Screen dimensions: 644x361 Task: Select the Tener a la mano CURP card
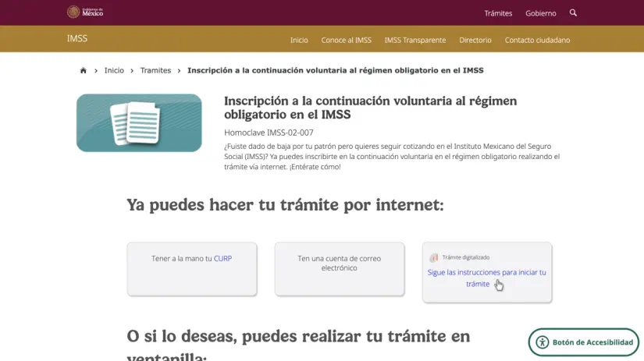(x=192, y=269)
